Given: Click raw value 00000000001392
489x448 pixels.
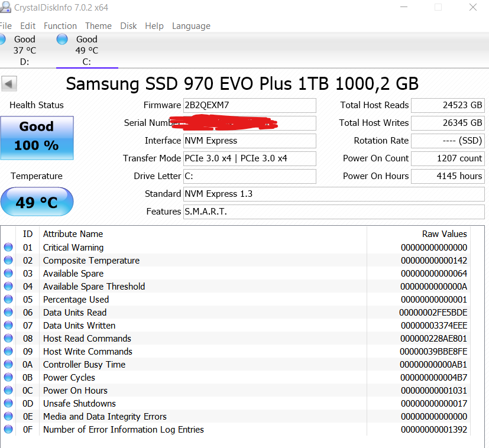Looking at the screenshot, I should click(x=434, y=430).
